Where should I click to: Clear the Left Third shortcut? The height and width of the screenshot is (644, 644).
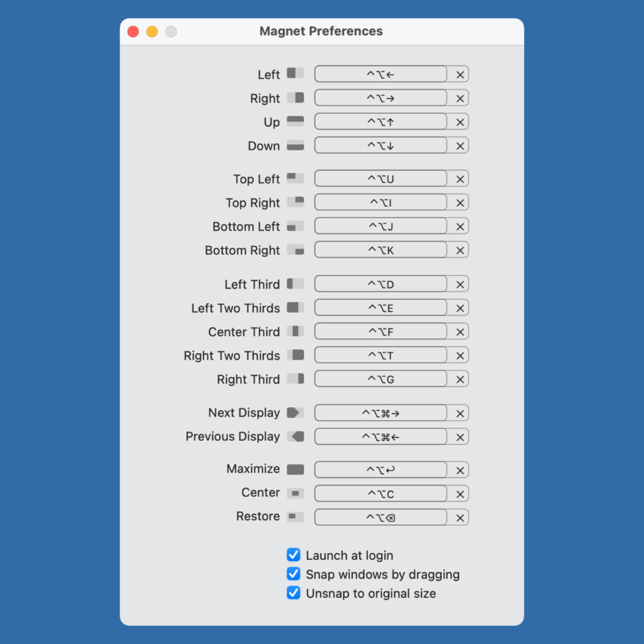[460, 284]
